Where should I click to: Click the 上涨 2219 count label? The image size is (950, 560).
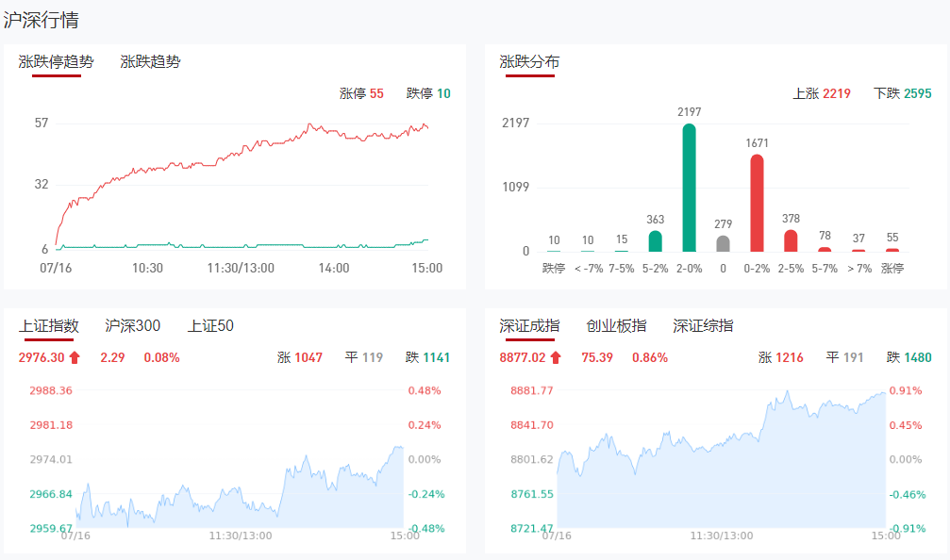click(822, 93)
